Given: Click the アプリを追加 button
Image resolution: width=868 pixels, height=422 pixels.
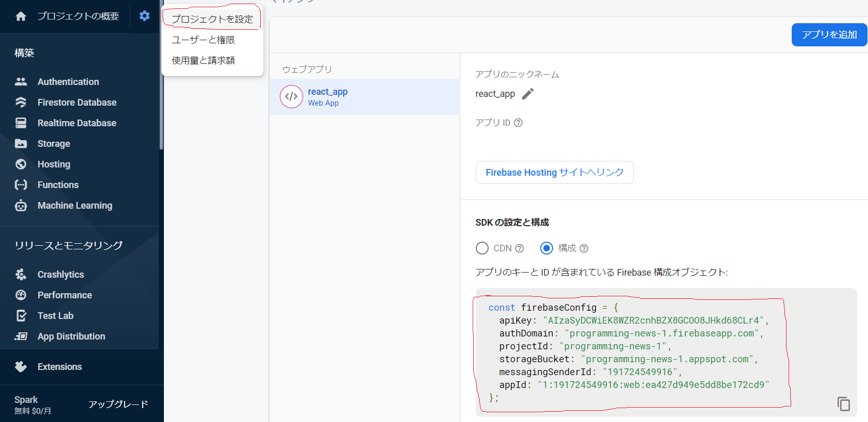Looking at the screenshot, I should [829, 35].
